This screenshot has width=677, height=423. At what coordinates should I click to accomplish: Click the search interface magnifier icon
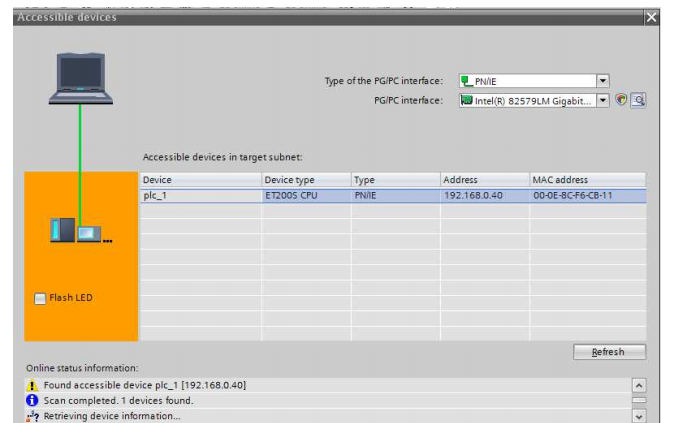coord(638,100)
